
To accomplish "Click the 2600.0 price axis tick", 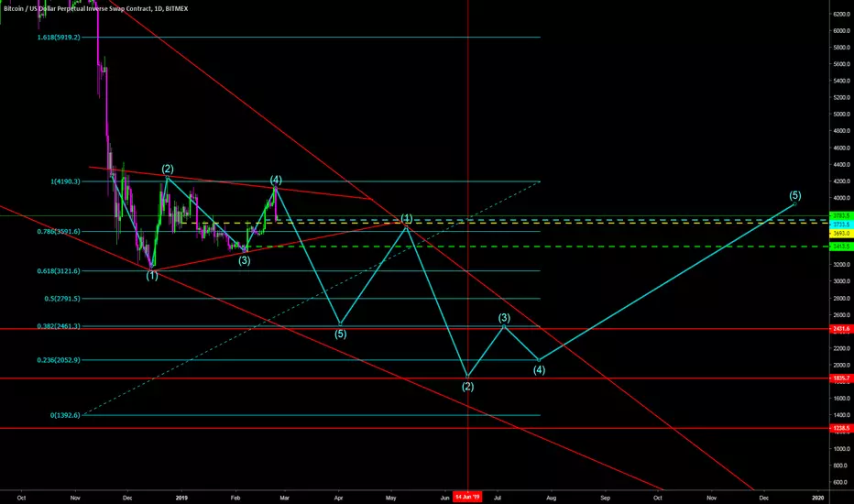I will click(x=842, y=315).
